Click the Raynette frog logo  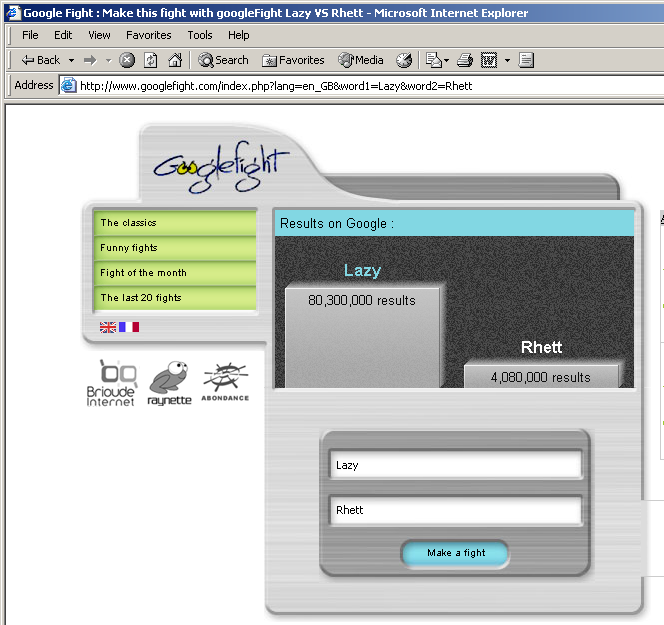click(169, 383)
